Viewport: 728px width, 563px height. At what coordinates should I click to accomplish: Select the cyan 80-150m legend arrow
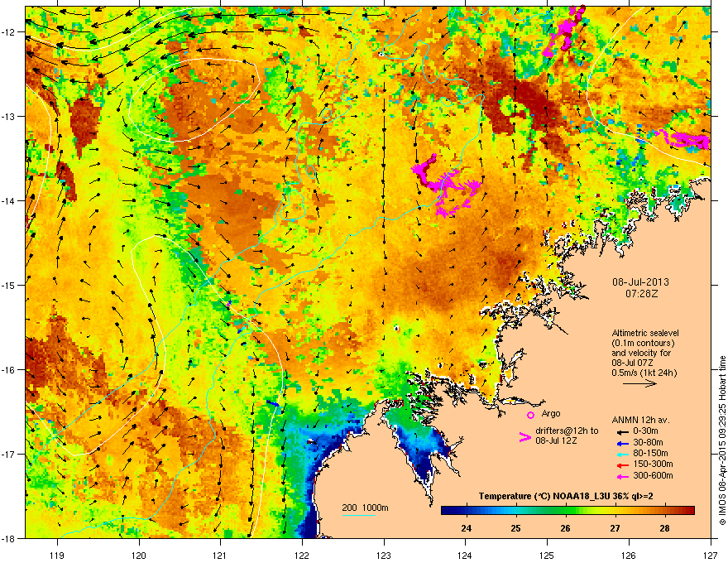coord(621,454)
